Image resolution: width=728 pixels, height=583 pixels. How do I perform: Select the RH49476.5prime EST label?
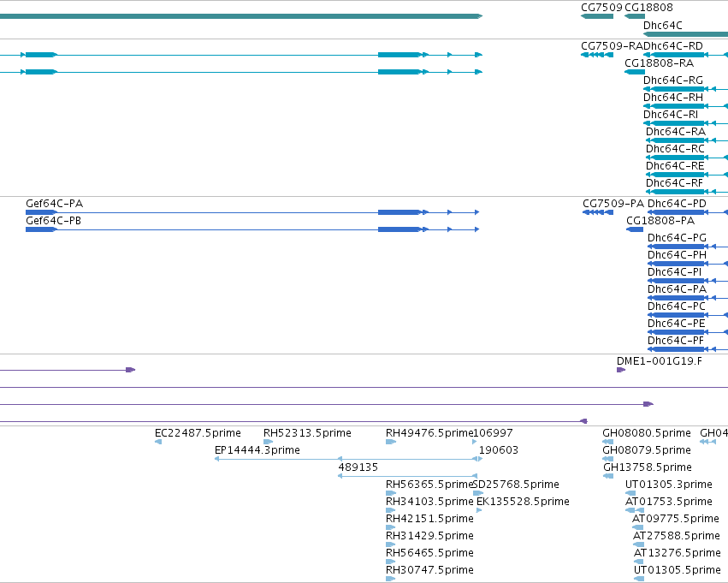[429, 433]
